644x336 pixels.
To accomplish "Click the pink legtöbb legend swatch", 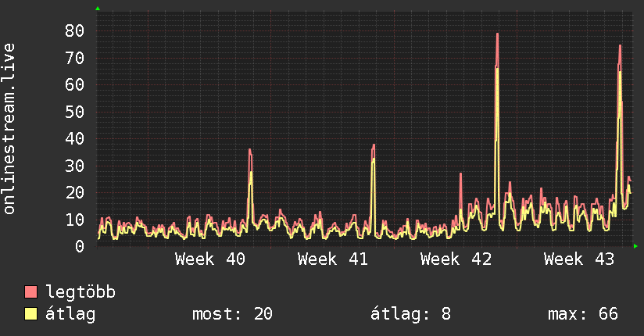I will pyautogui.click(x=30, y=292).
